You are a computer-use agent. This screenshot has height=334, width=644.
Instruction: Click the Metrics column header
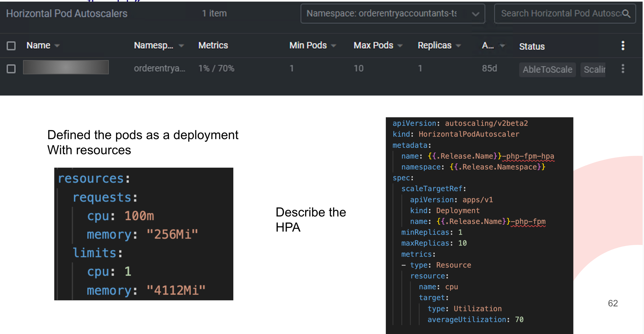(x=213, y=46)
